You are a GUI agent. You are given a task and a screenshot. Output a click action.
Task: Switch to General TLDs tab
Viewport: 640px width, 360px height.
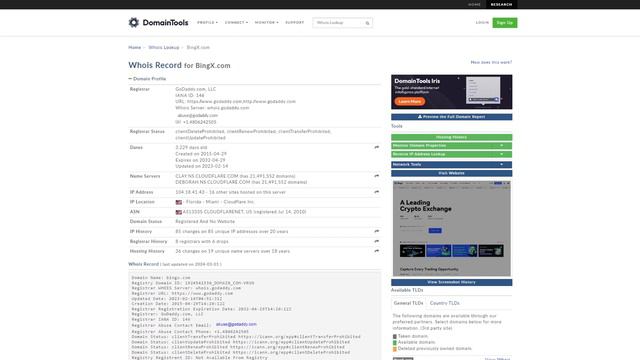[x=408, y=303]
